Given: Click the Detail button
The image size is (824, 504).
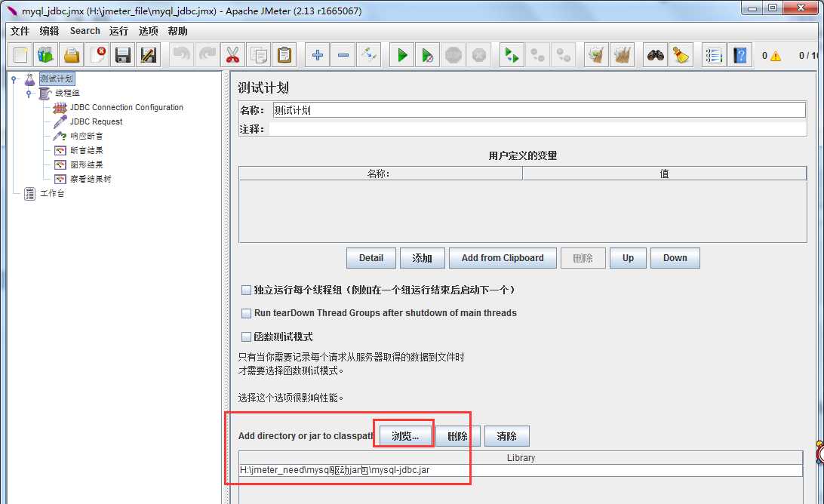Looking at the screenshot, I should click(x=371, y=258).
